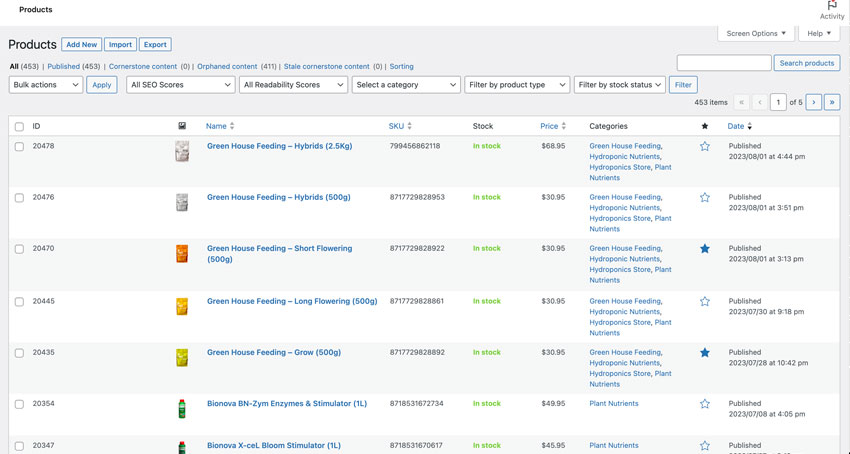The height and width of the screenshot is (454, 850).
Task: Click the Import button
Action: click(x=120, y=44)
